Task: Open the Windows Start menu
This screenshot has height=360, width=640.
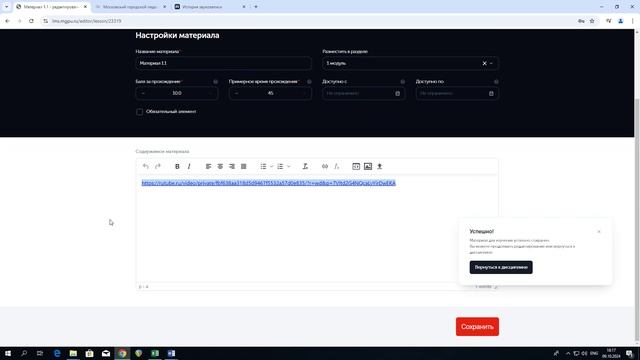Action: click(x=8, y=353)
